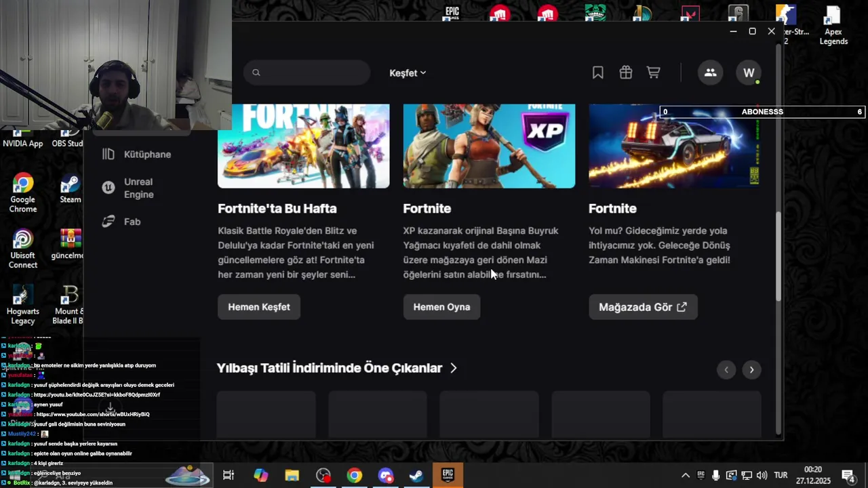Open Steam from the taskbar

[x=416, y=476]
